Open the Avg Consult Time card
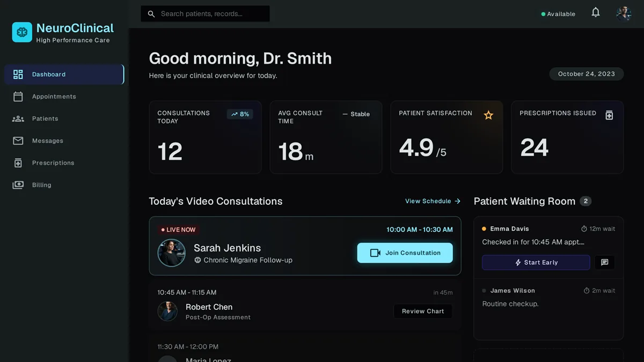Screen dimensions: 644x362 [326, 137]
